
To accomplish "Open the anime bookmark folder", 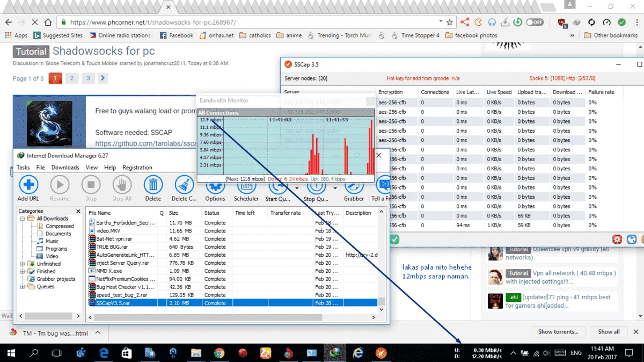I will 289,35.
